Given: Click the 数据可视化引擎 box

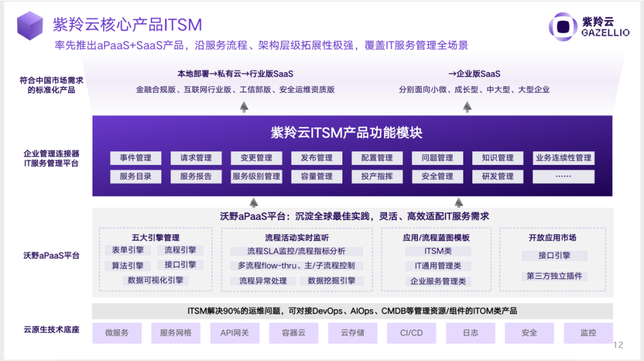Looking at the screenshot, I should pos(156,280).
